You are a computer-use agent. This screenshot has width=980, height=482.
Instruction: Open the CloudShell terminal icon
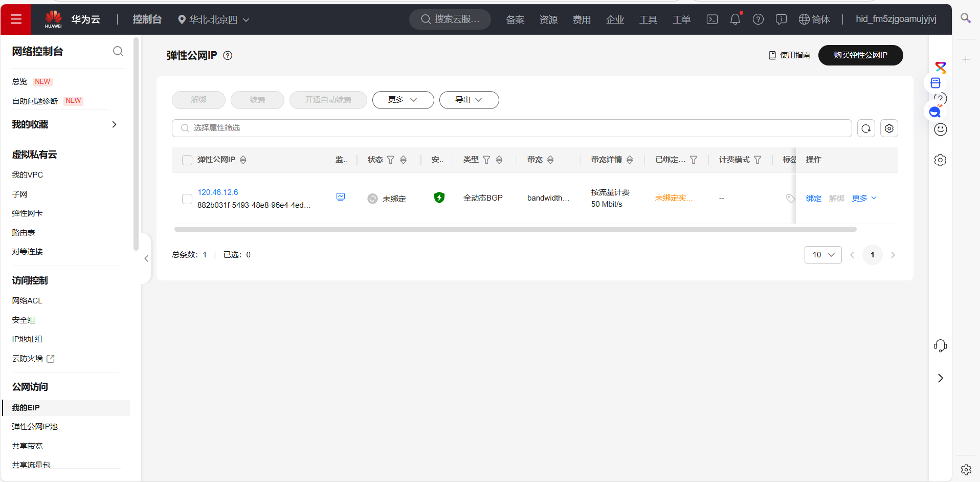712,19
